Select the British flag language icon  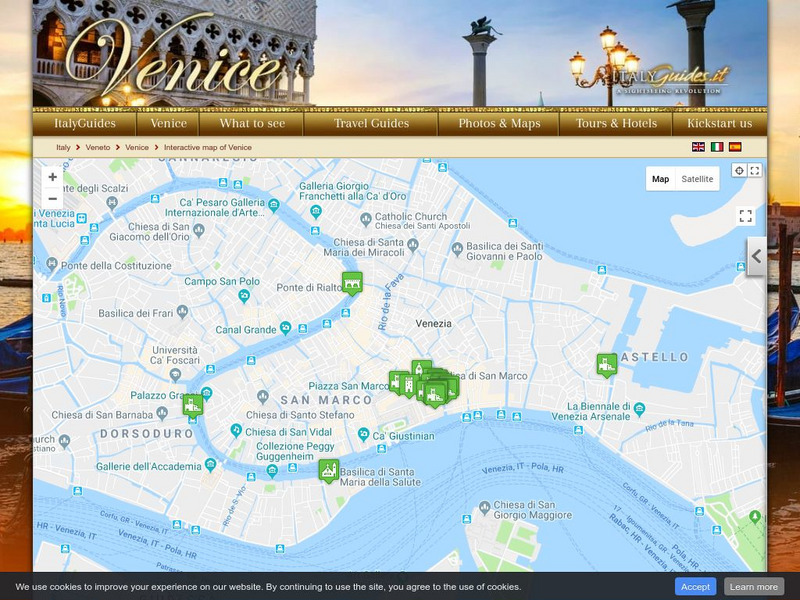click(700, 147)
